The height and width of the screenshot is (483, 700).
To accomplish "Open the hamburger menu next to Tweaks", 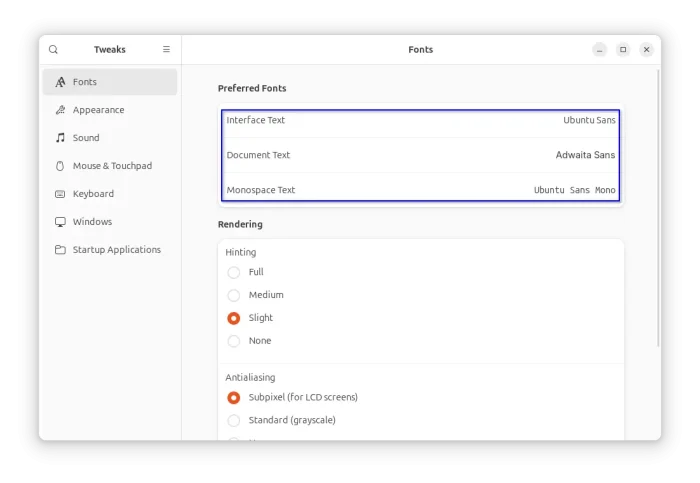I will [166, 49].
